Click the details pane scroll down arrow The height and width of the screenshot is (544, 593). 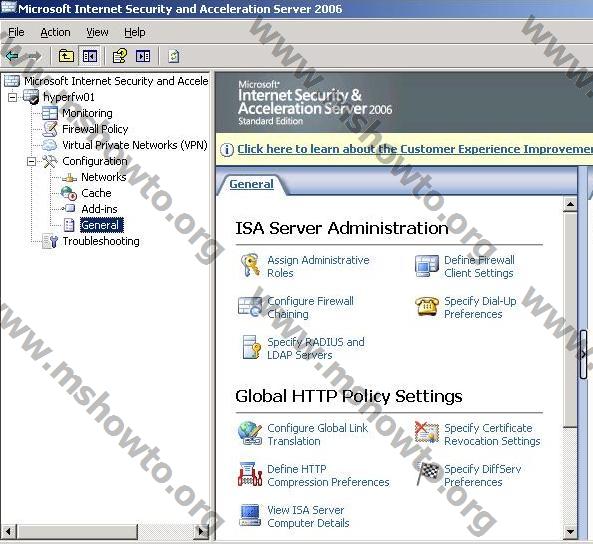pos(570,532)
